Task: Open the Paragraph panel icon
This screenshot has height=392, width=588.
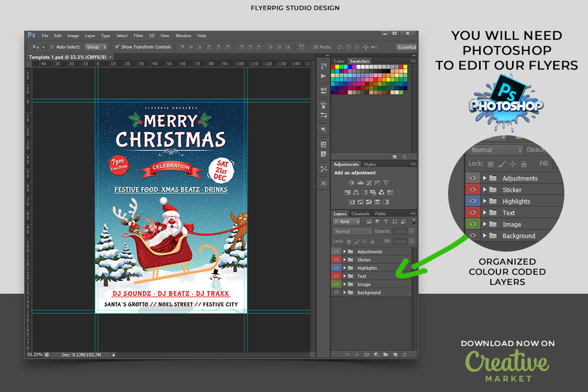Action: point(323,130)
